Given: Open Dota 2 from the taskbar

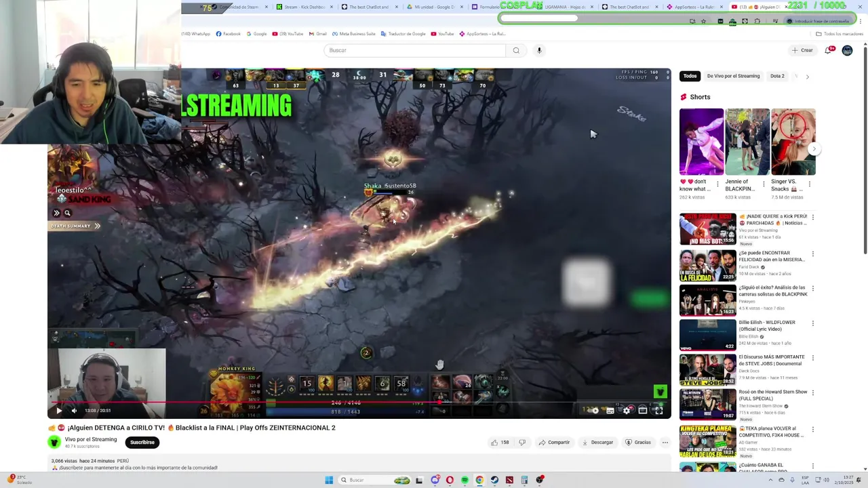Looking at the screenshot, I should (509, 480).
